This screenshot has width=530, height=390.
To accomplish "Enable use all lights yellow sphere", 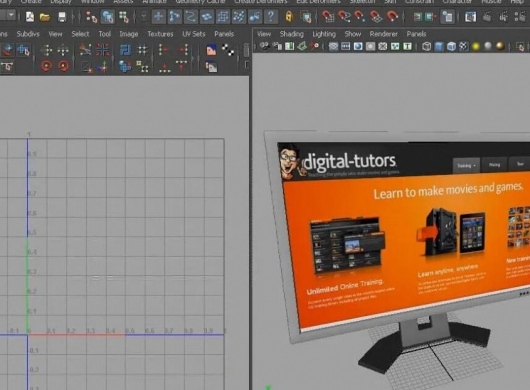I will [x=476, y=46].
